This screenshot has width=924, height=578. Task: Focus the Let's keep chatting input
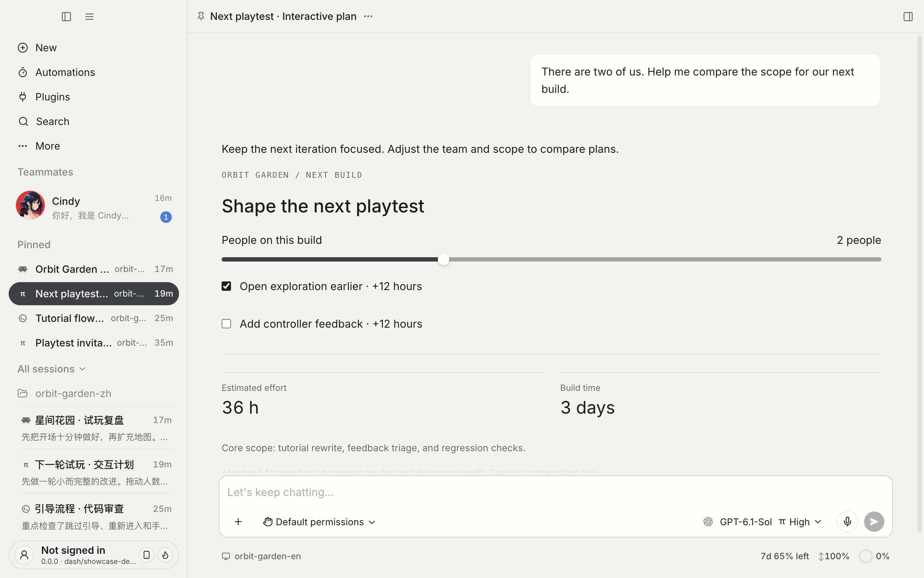point(555,492)
